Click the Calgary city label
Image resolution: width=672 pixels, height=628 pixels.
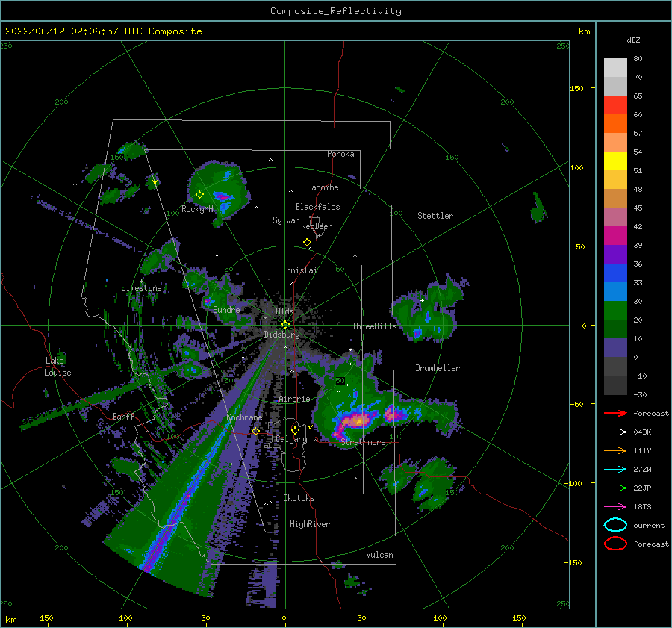click(291, 439)
